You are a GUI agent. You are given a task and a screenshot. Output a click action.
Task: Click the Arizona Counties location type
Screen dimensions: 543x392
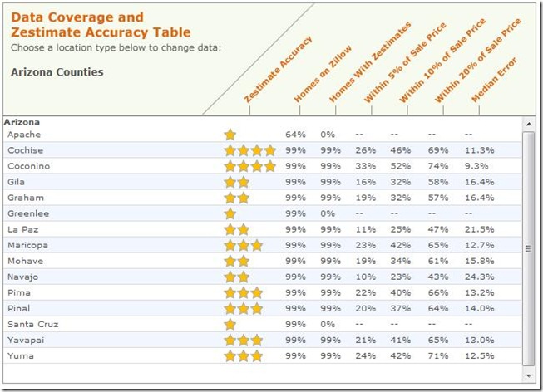pyautogui.click(x=57, y=72)
